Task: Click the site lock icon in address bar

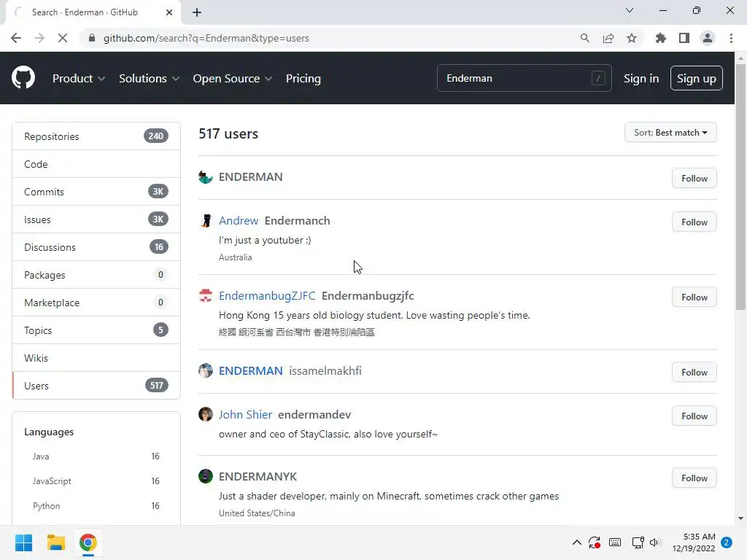Action: click(92, 38)
